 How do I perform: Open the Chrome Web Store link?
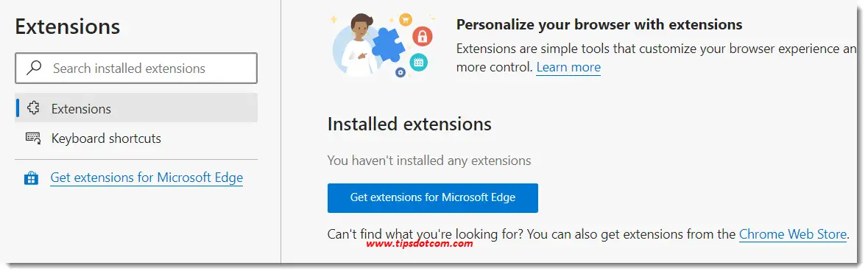tap(793, 234)
